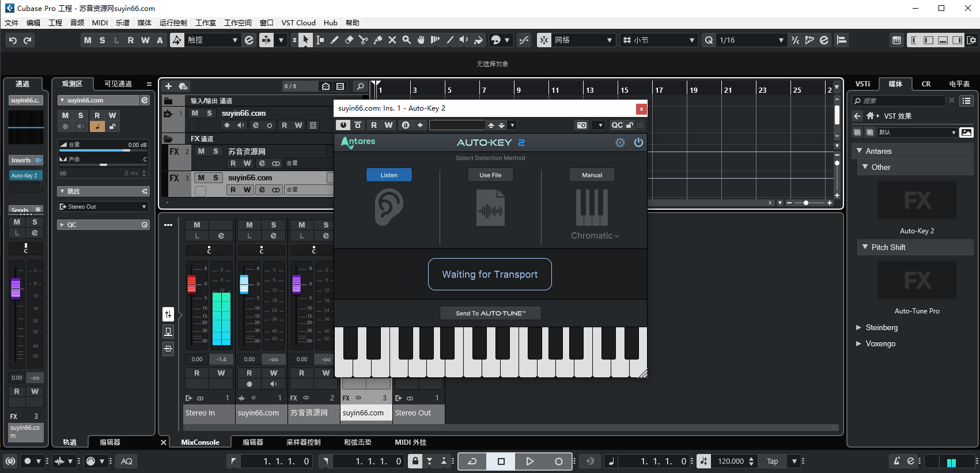Open the MIDI menu
The width and height of the screenshot is (980, 473).
click(100, 23)
